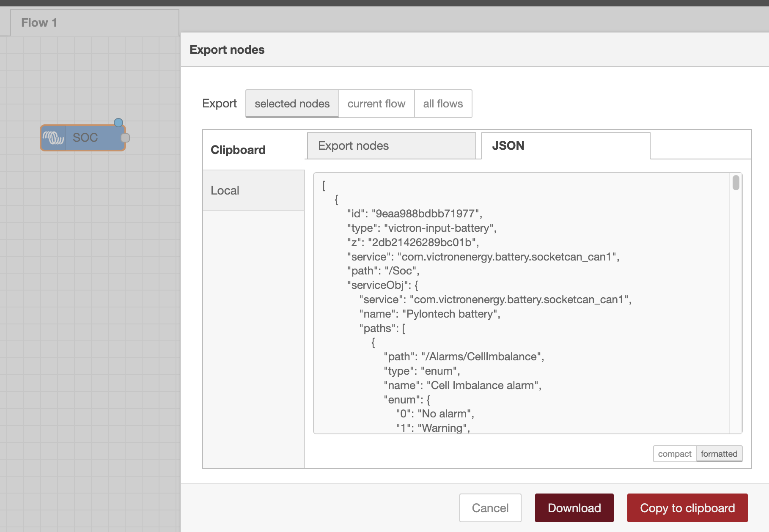
Task: Cancel the export dialog
Action: pos(490,508)
